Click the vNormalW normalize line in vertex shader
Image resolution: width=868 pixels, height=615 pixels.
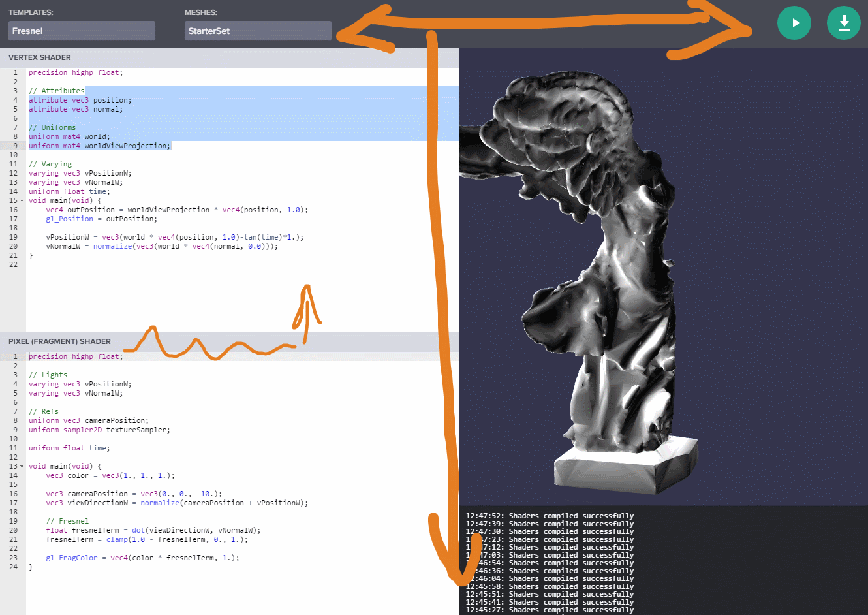pos(162,246)
